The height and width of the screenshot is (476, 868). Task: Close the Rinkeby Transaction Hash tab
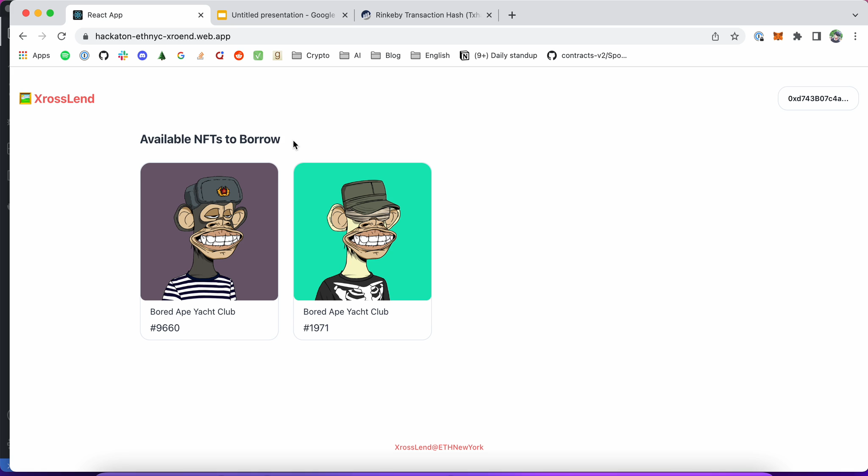pyautogui.click(x=489, y=15)
